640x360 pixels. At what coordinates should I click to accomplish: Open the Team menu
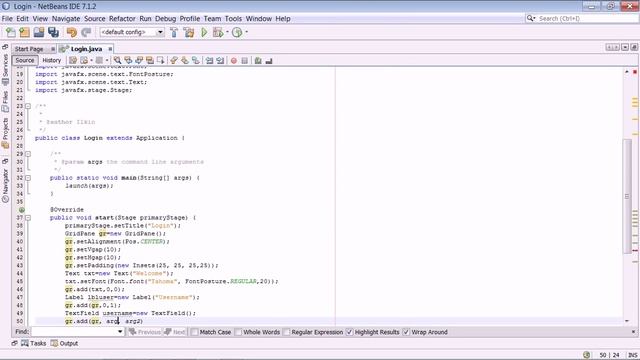(x=212, y=19)
